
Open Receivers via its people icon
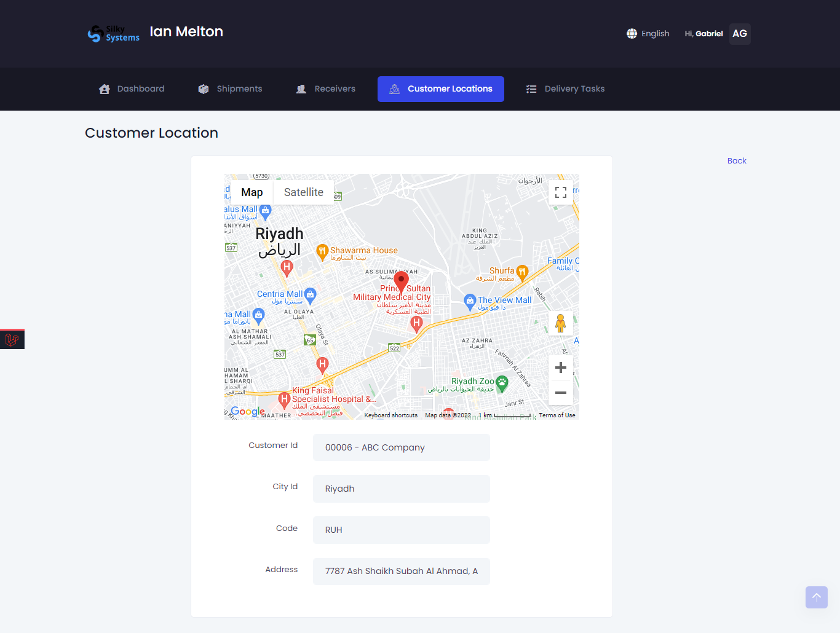click(x=301, y=88)
